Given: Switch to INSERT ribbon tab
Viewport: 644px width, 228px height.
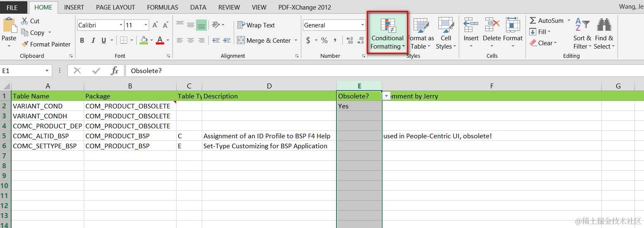Looking at the screenshot, I should (74, 7).
